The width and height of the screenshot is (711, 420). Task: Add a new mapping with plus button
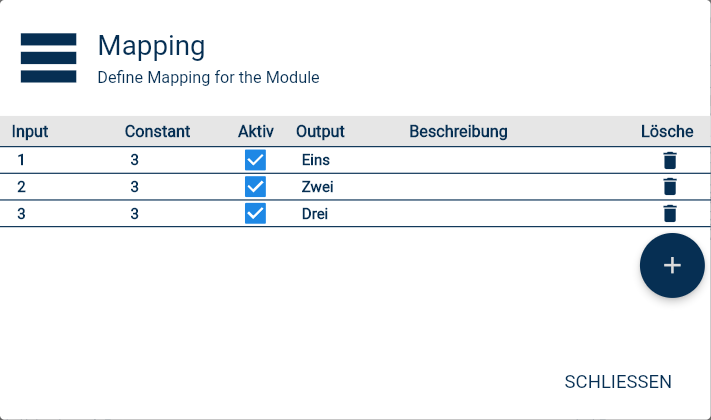click(672, 265)
